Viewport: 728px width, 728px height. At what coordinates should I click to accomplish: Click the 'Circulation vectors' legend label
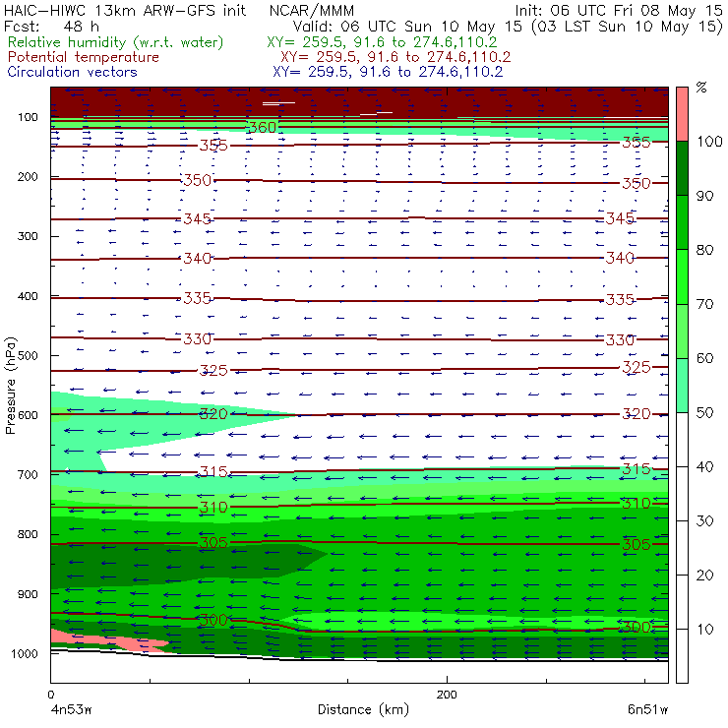coord(73,72)
